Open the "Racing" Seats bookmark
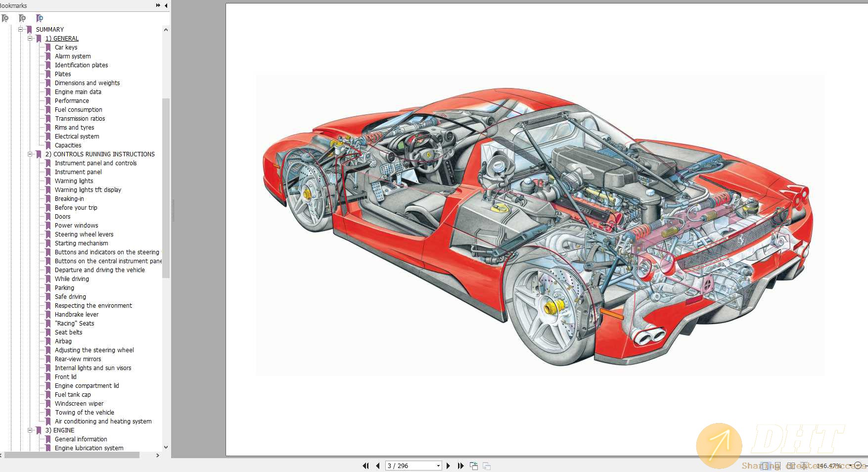This screenshot has height=472, width=868. (74, 323)
